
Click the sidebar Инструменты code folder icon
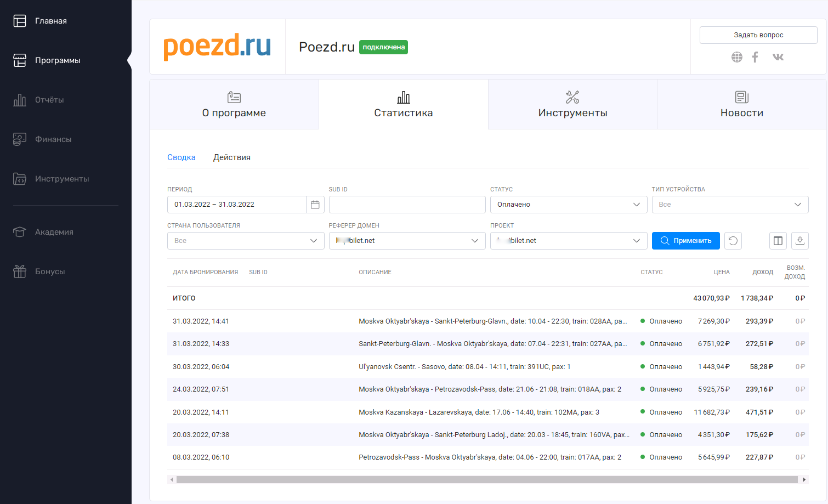click(x=20, y=179)
